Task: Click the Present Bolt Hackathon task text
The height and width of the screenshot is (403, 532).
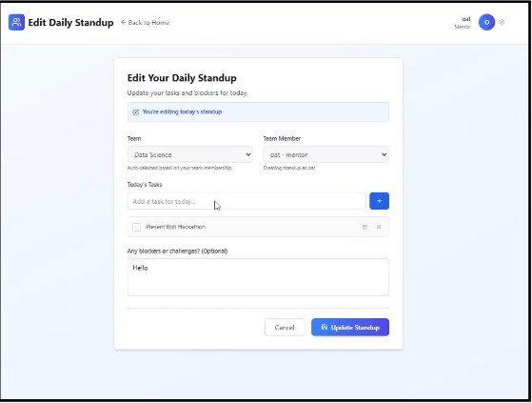Action: tap(176, 227)
